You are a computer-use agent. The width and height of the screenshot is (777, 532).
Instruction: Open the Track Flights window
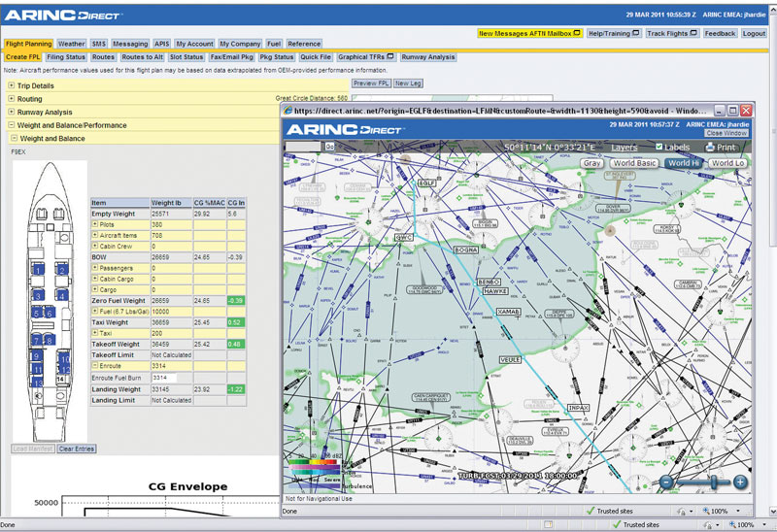(x=671, y=33)
